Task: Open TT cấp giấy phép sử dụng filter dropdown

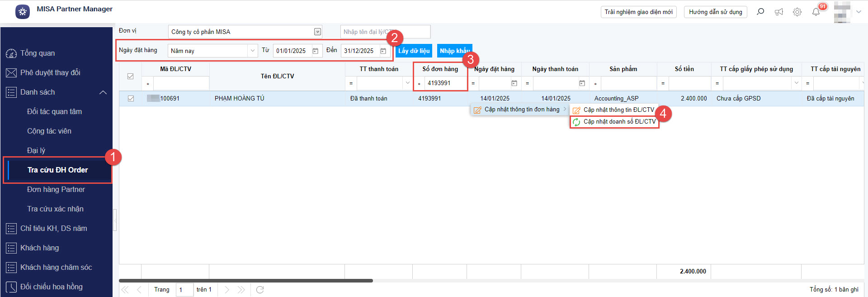Action: point(796,83)
